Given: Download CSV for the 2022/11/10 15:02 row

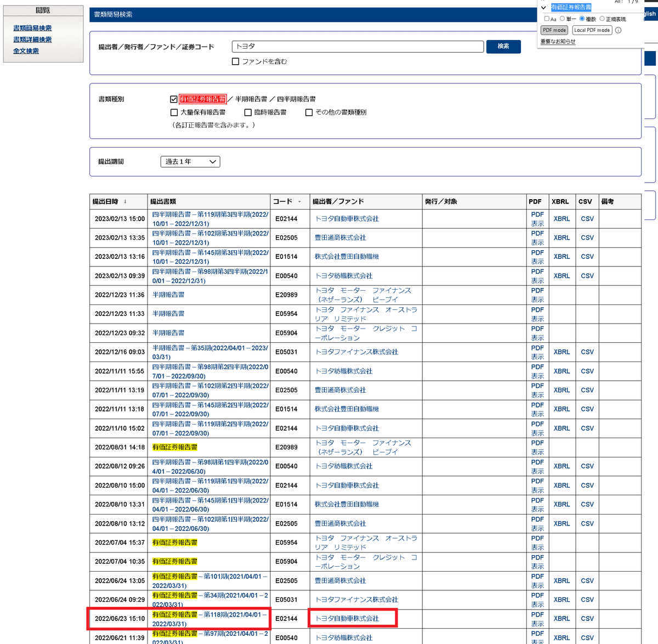Looking at the screenshot, I should (x=587, y=428).
